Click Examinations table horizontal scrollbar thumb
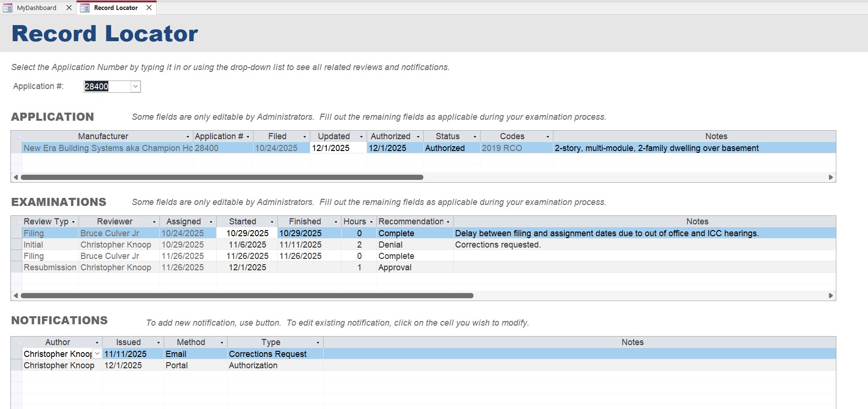Viewport: 868px width, 409px height. tap(247, 295)
